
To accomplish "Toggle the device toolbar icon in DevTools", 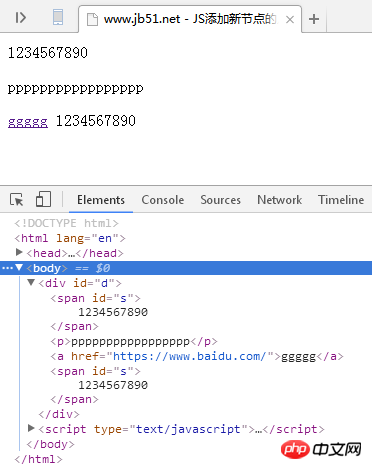I will point(43,199).
